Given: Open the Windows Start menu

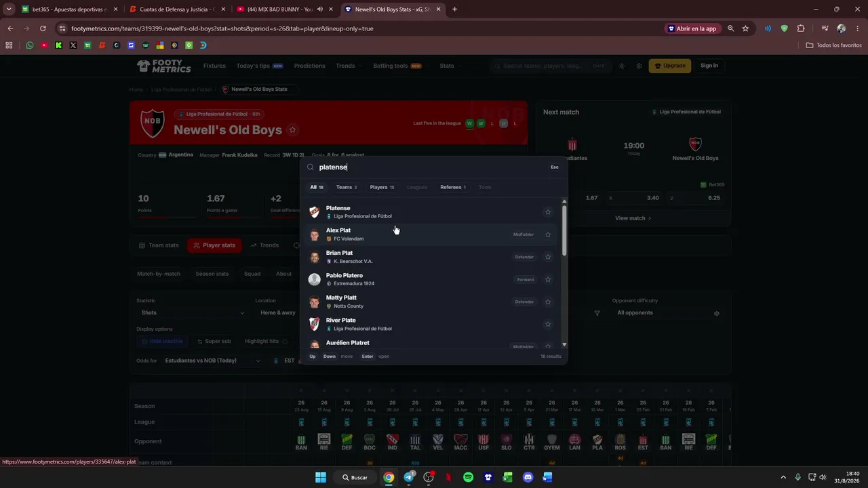Looking at the screenshot, I should [x=321, y=477].
